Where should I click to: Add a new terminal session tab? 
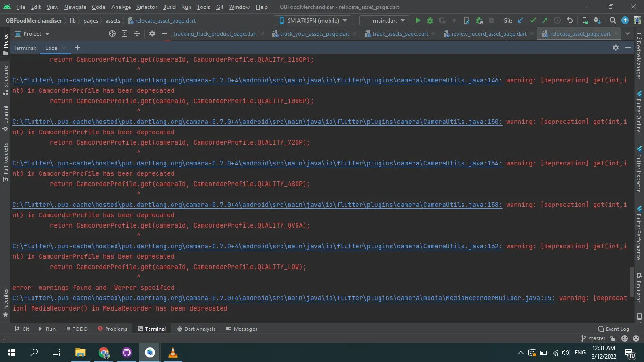click(78, 48)
